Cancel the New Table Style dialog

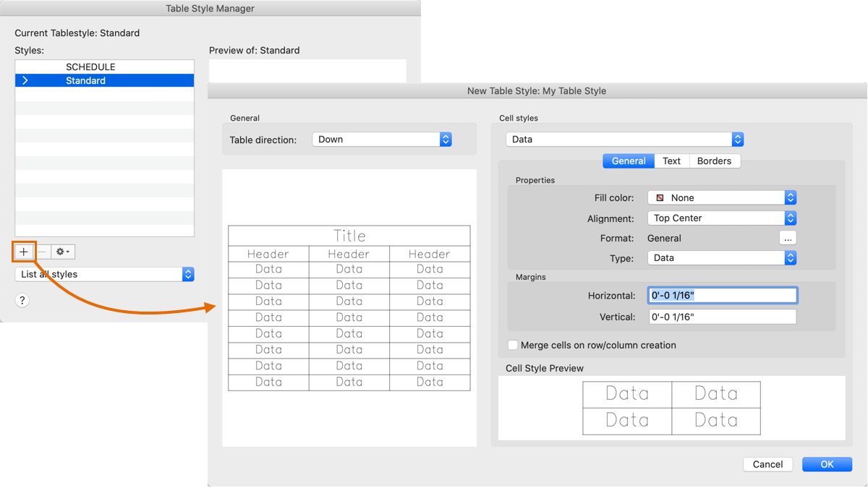pos(767,464)
